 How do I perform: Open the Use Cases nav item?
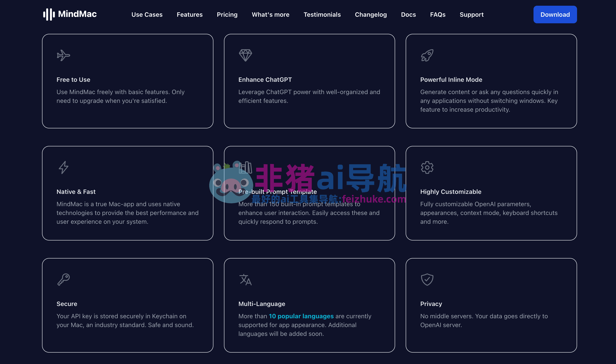(147, 15)
